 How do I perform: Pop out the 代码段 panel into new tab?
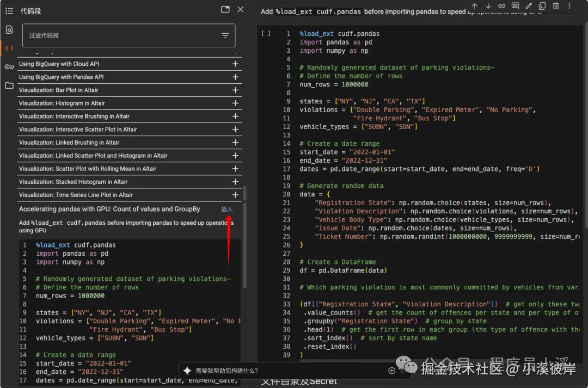pyautogui.click(x=225, y=9)
